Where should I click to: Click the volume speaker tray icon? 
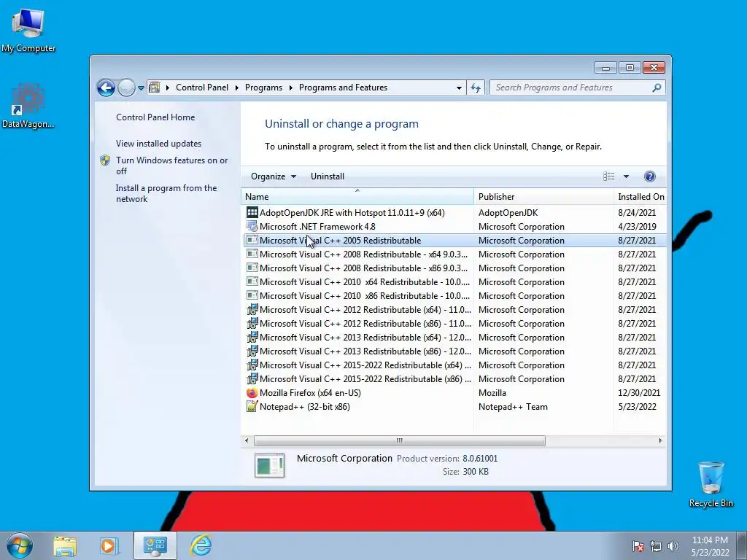click(673, 546)
